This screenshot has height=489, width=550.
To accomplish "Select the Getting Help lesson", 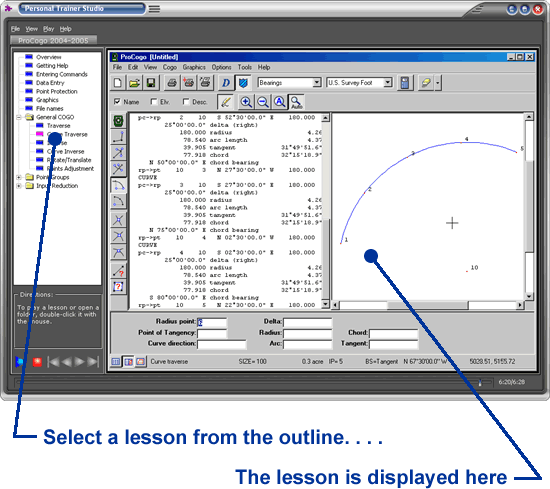I will click(52, 66).
